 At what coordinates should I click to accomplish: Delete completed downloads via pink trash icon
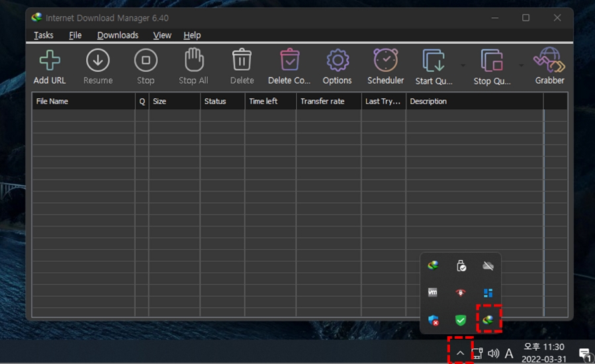coord(289,66)
